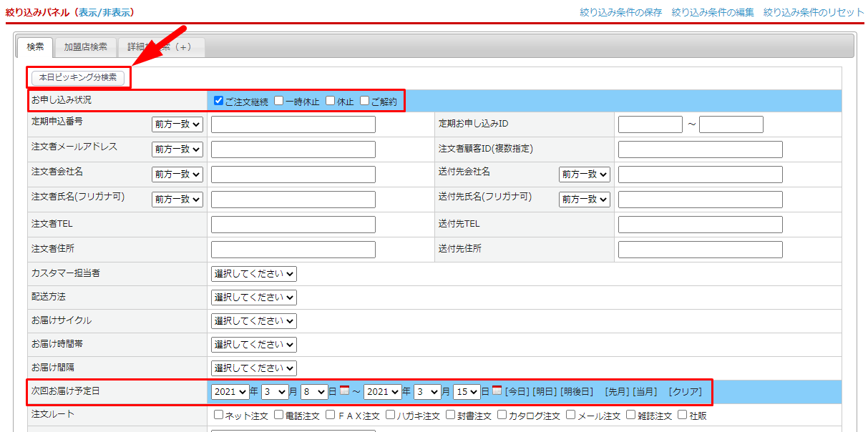The width and height of the screenshot is (868, 432).
Task: Toggle the panel via the 表示/非表示 link
Action: point(104,12)
